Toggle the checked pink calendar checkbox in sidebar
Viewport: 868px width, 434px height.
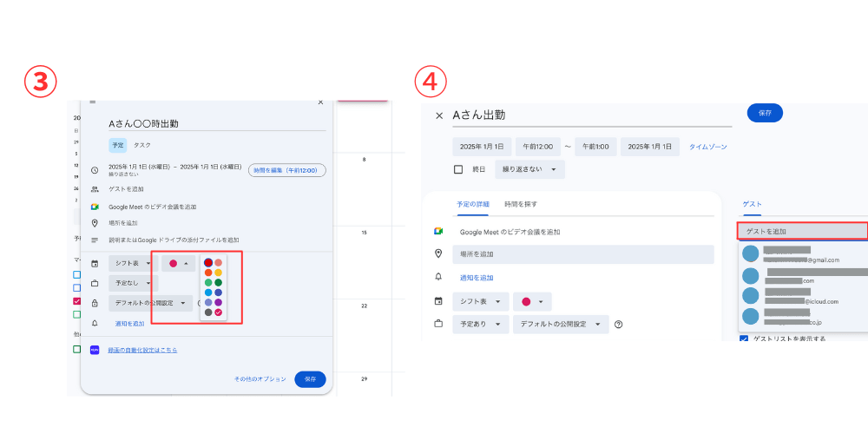[76, 301]
